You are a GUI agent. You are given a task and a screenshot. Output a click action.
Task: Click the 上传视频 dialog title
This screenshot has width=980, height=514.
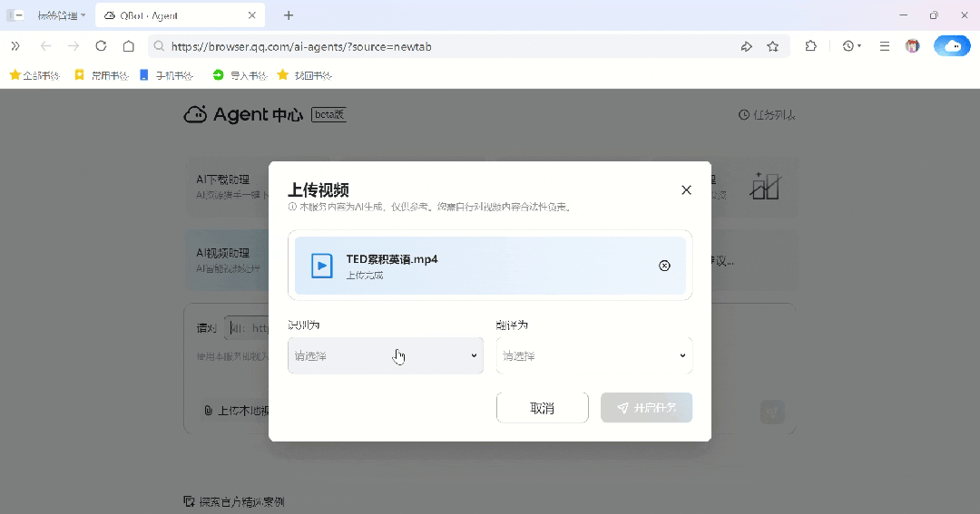318,189
